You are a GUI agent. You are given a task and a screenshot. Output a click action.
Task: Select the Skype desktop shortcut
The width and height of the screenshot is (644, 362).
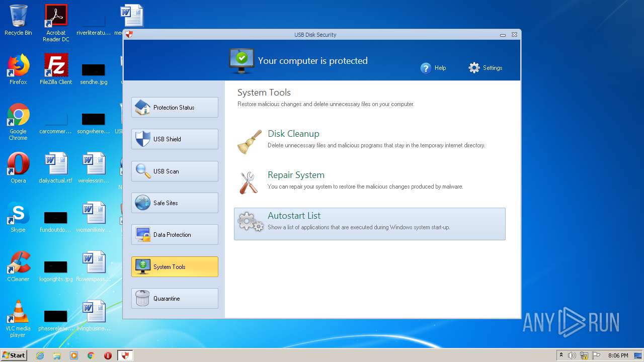click(x=18, y=217)
